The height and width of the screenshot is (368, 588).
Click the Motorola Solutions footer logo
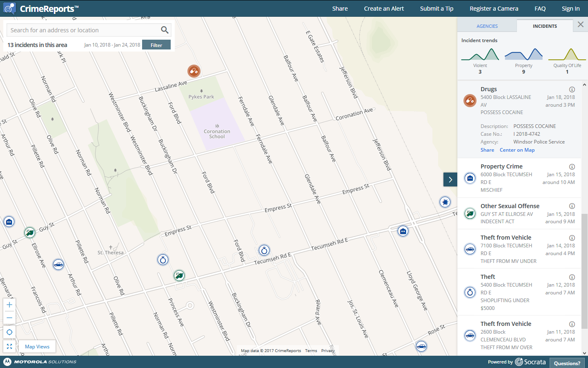40,362
